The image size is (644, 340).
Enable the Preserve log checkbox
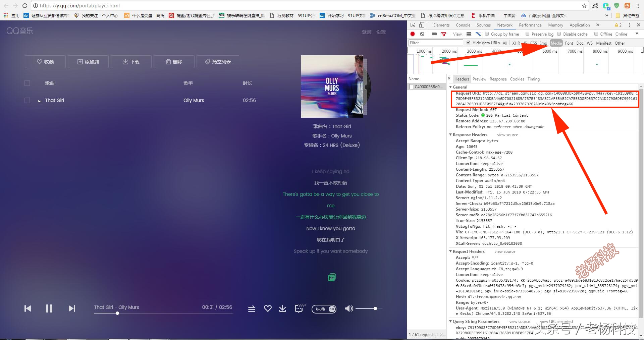coord(527,34)
